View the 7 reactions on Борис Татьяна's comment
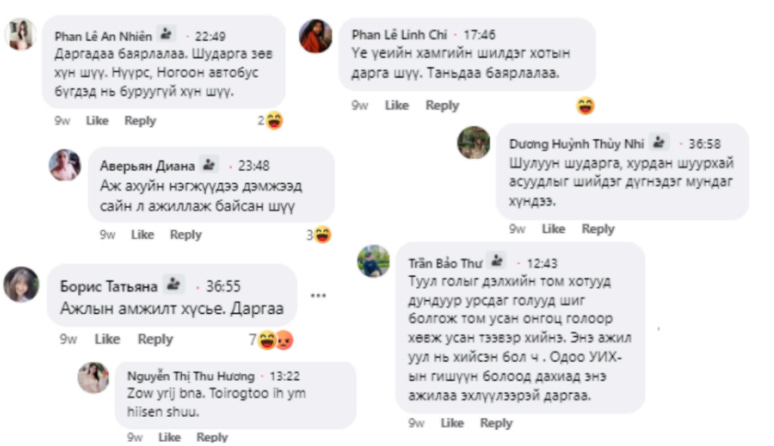 click(x=271, y=340)
